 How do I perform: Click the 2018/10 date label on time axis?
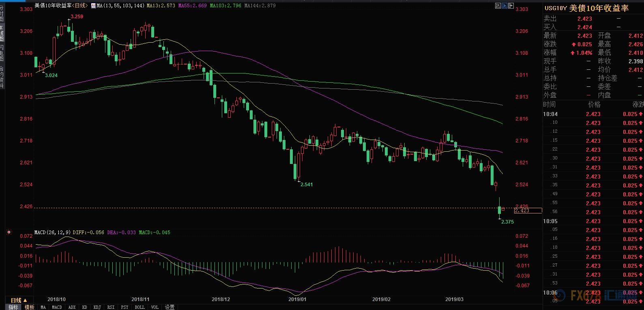56,299
